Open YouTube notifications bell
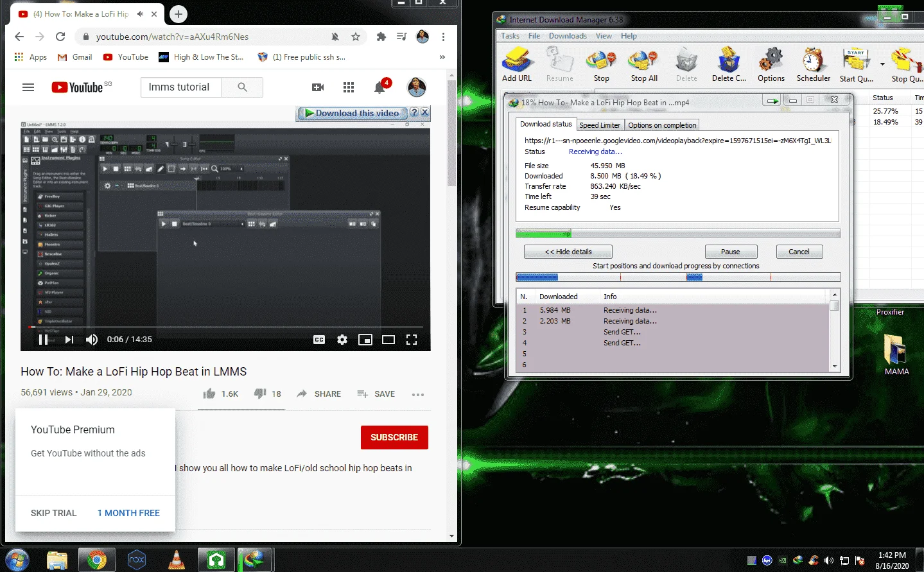The width and height of the screenshot is (924, 572). 379,87
